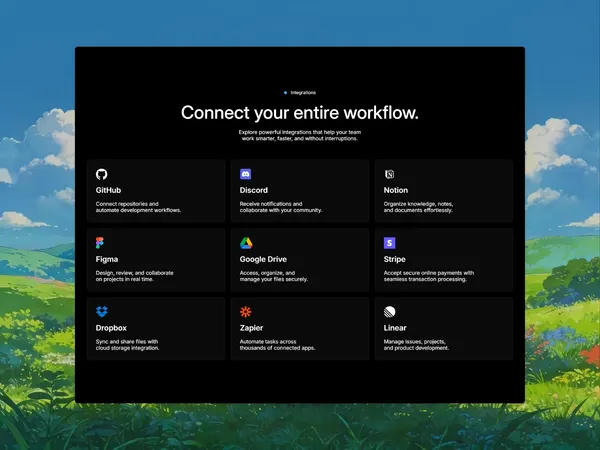Click the 'Explore powerful integrations' subtitle
This screenshot has height=450, width=600.
(300, 135)
